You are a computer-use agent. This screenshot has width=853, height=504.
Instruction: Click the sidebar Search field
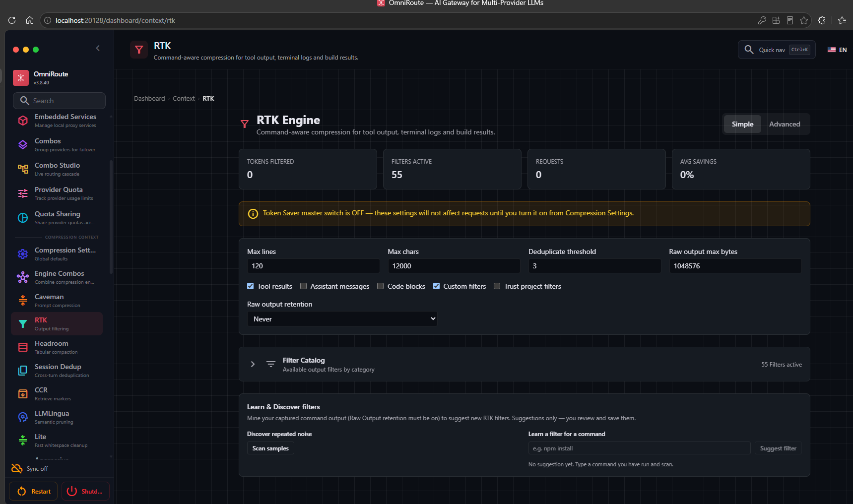(59, 101)
